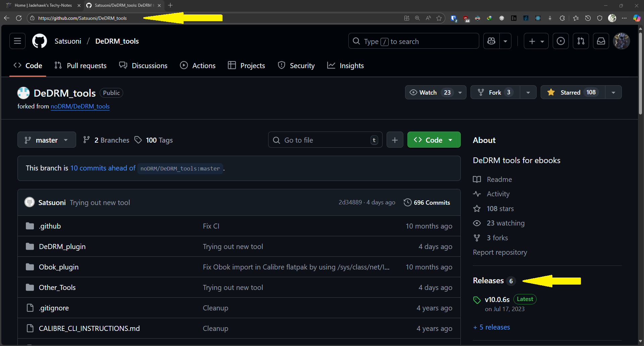Open the notifications inbox icon
Viewport: 644px width, 346px height.
click(601, 41)
